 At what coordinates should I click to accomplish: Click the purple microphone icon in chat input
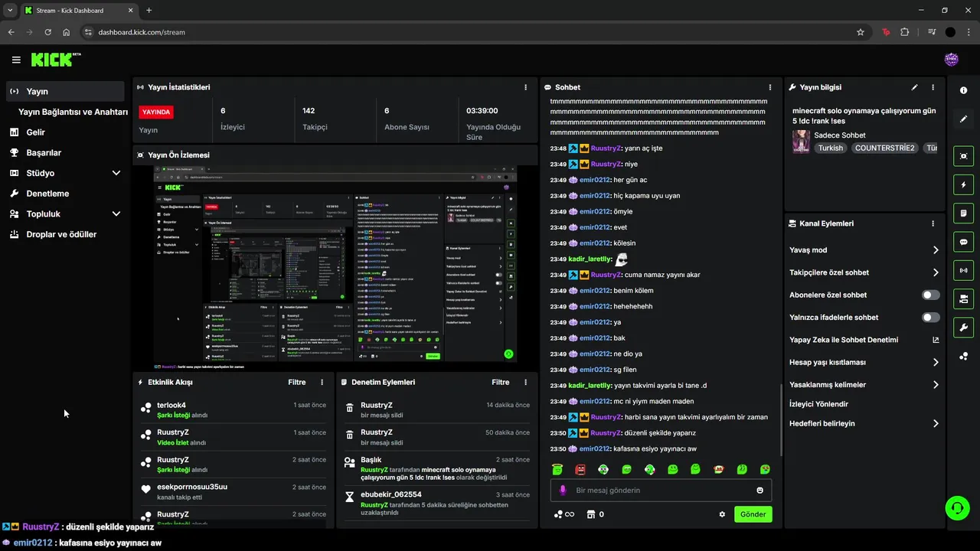coord(563,491)
